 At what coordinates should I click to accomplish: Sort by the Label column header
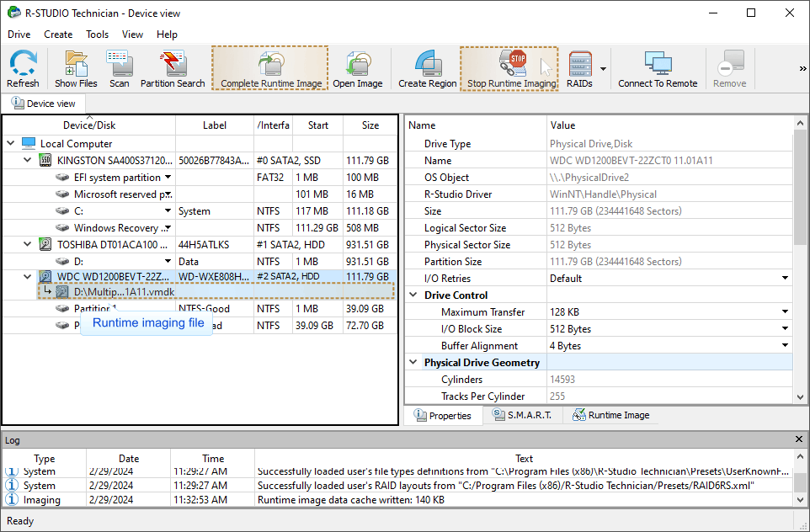[x=215, y=125]
